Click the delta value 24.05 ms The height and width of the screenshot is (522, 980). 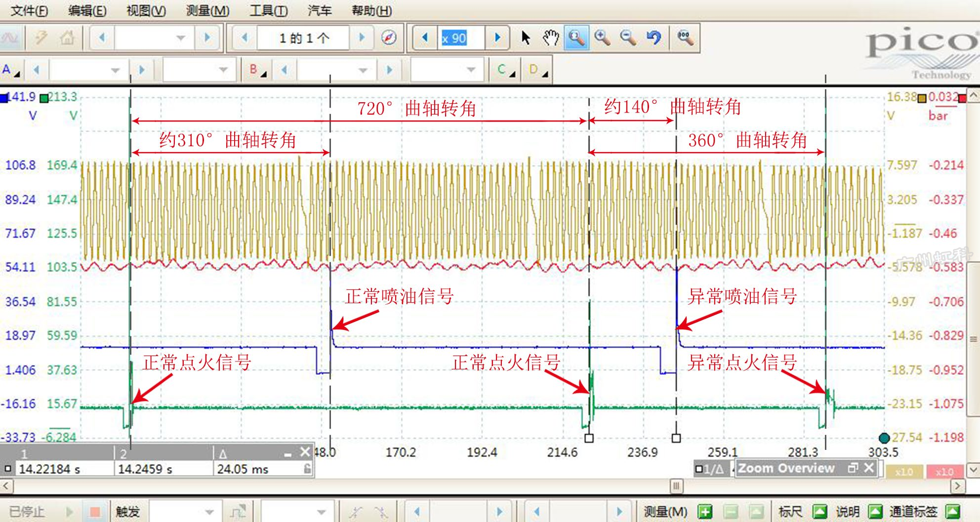[243, 469]
